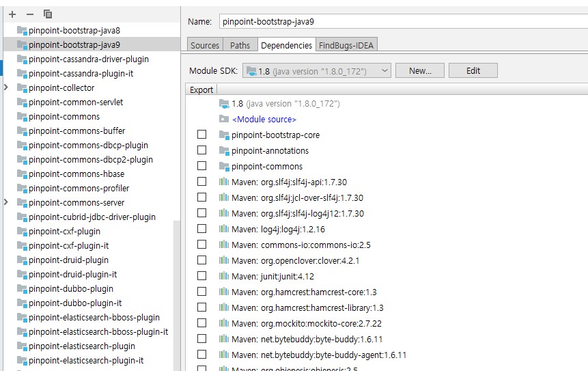
Task: Click library icon for commons-io:2.5
Action: (224, 245)
